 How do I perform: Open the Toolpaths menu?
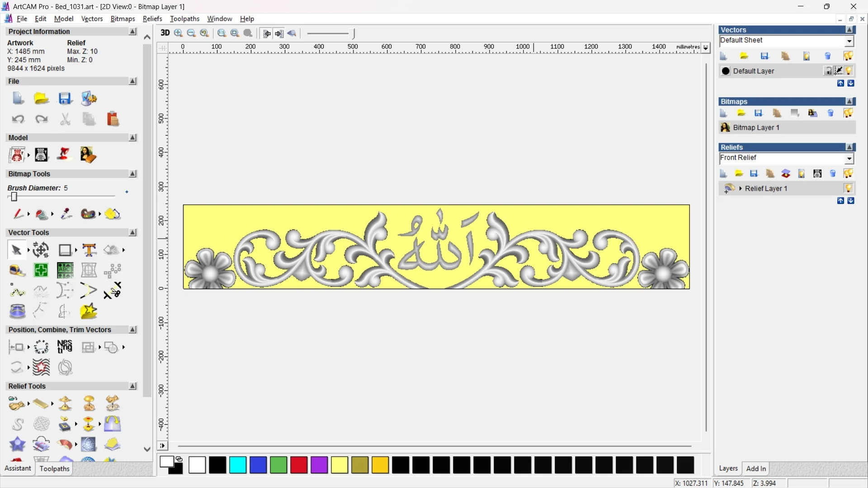click(184, 19)
